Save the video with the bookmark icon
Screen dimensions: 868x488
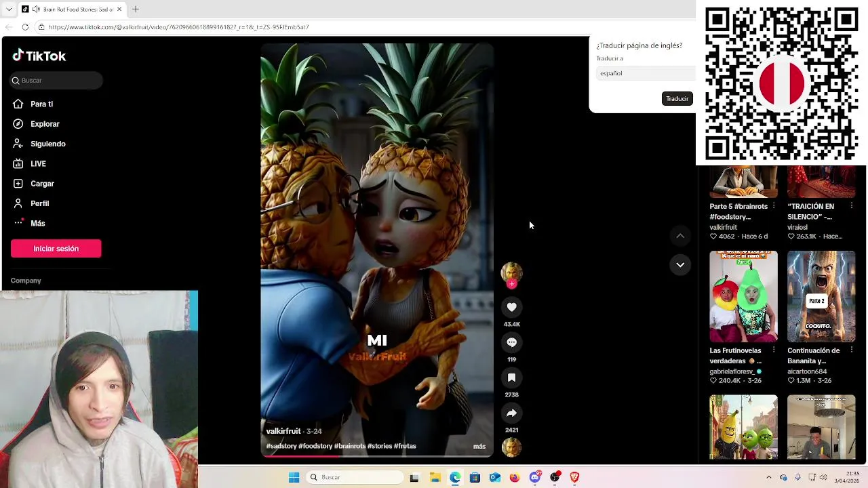point(511,378)
